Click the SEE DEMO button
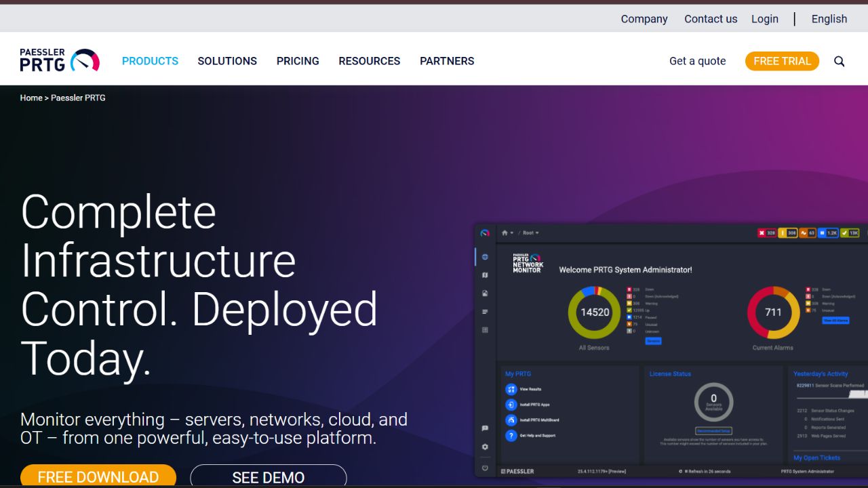This screenshot has width=868, height=488. [269, 476]
